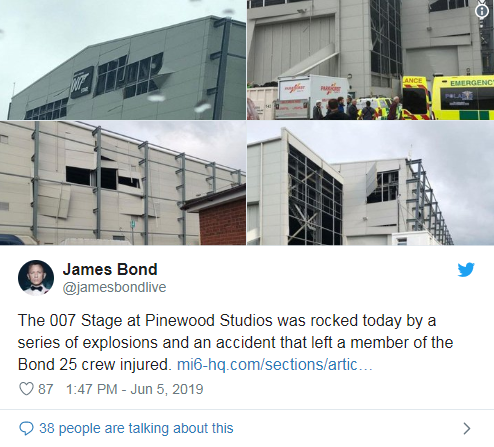494x447 pixels.
Task: Click the 87 like count
Action: coord(46,389)
